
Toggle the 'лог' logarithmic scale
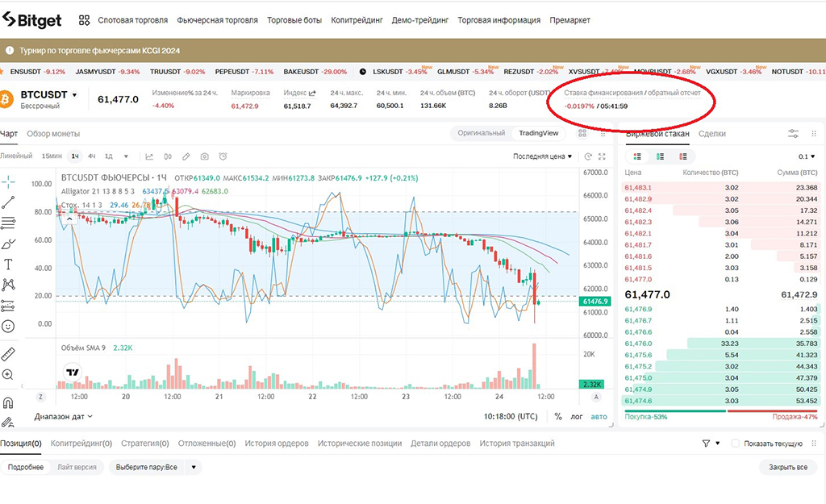[x=577, y=417]
